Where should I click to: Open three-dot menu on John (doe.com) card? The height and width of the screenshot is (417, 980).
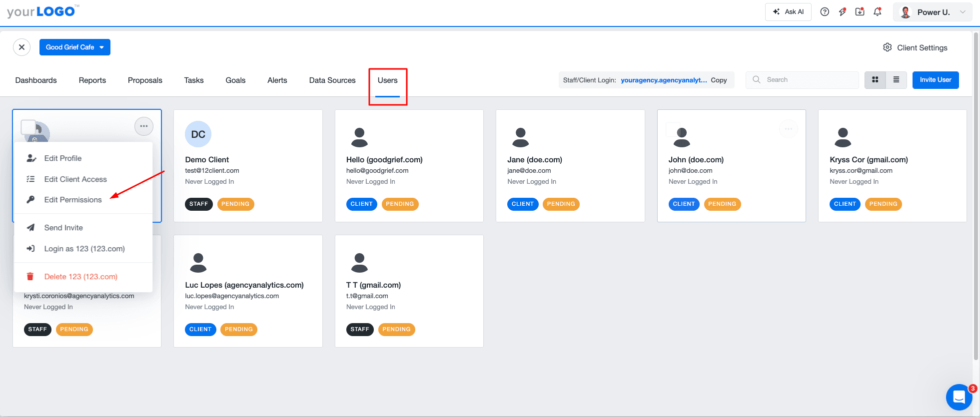[x=788, y=129]
